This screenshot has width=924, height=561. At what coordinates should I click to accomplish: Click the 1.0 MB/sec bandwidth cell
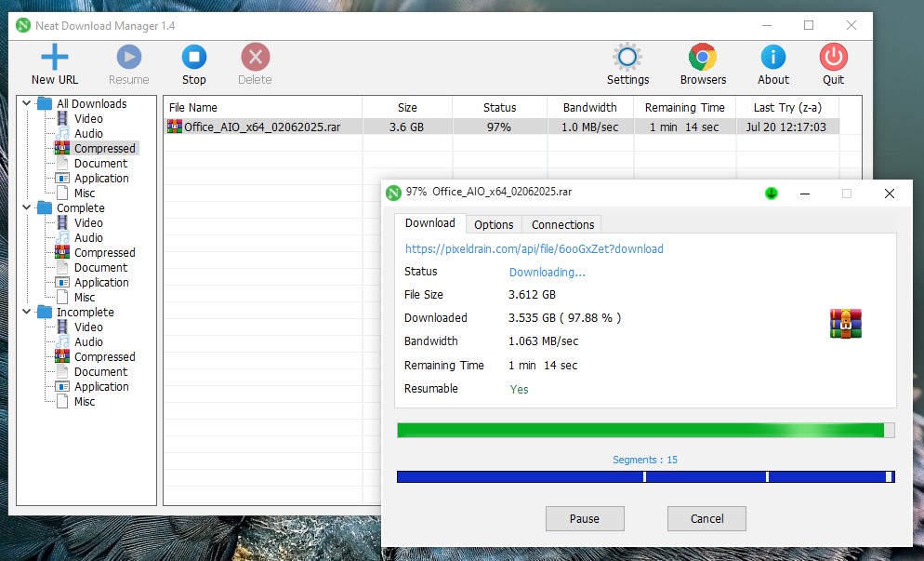[590, 127]
